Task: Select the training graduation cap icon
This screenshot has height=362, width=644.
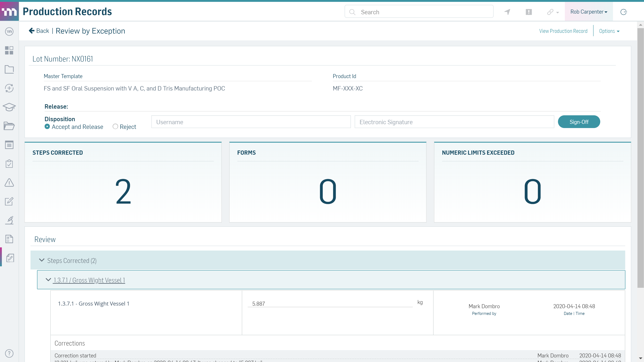Action: click(x=9, y=107)
